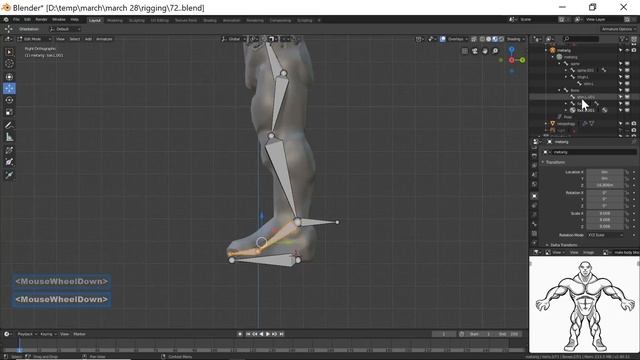
Task: Toggle render camera icon of metarig row
Action: pyautogui.click(x=633, y=50)
